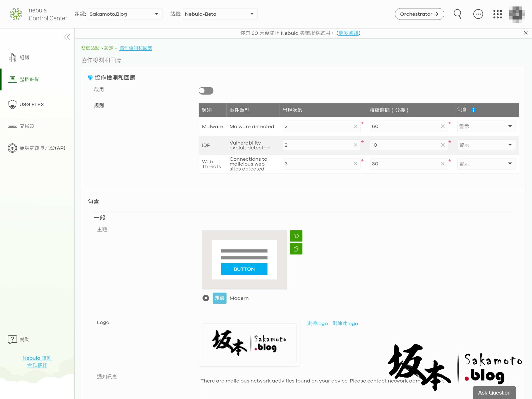The image size is (532, 399).
Task: Expand the IDP rule 警示 dropdown
Action: click(486, 145)
